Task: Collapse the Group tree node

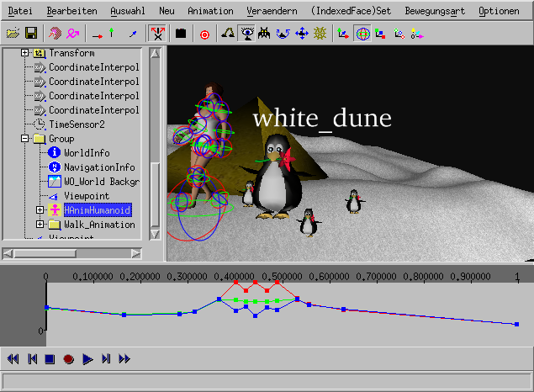Action: click(24, 139)
